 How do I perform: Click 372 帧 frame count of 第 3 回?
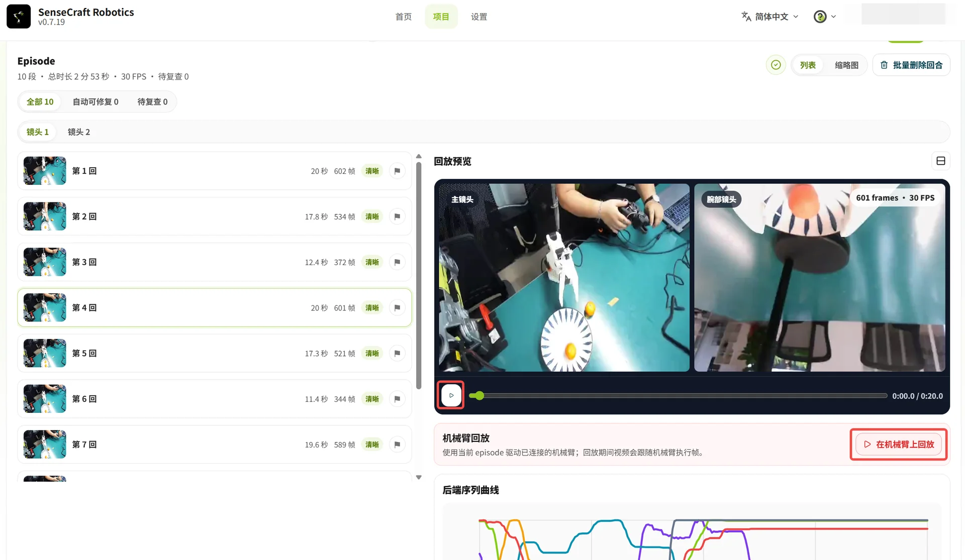tap(344, 263)
